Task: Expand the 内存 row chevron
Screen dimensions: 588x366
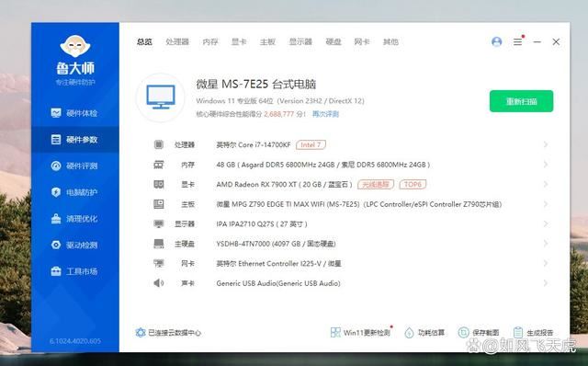Action: pyautogui.click(x=546, y=165)
